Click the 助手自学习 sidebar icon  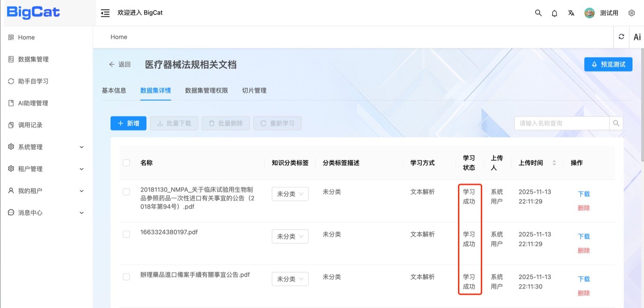click(11, 81)
